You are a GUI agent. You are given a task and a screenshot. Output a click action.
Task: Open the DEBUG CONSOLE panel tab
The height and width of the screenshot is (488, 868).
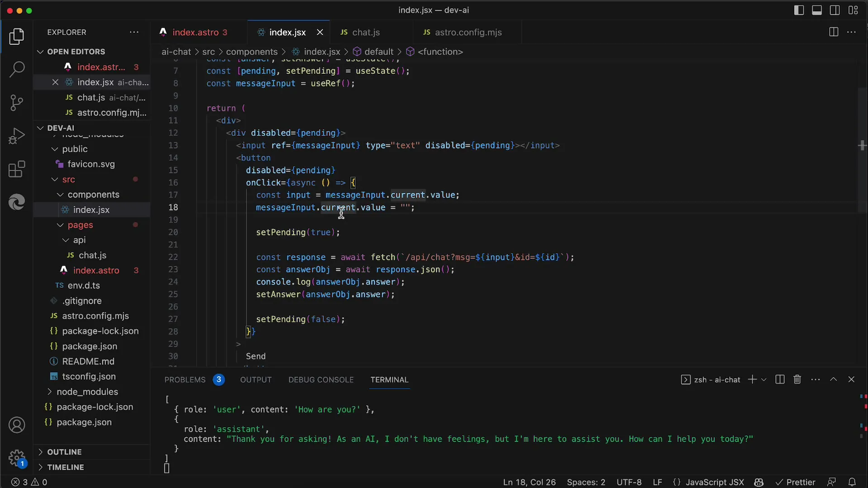pyautogui.click(x=321, y=379)
